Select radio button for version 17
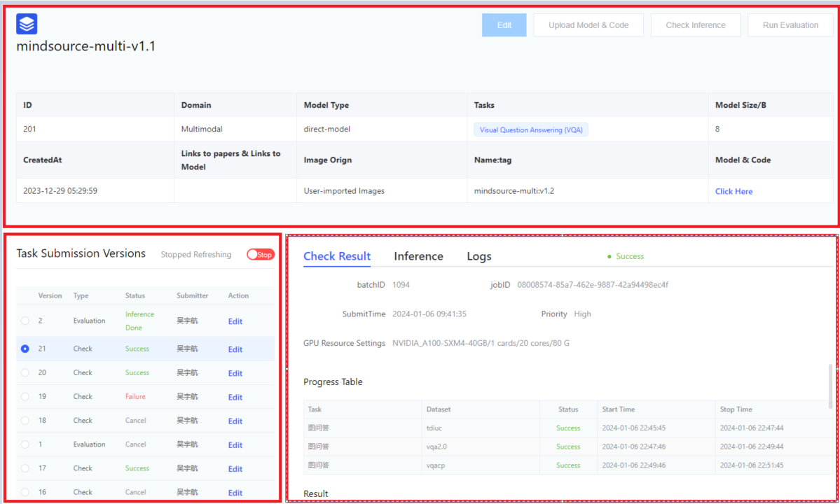Viewport: 840px width, 504px height. 25,468
